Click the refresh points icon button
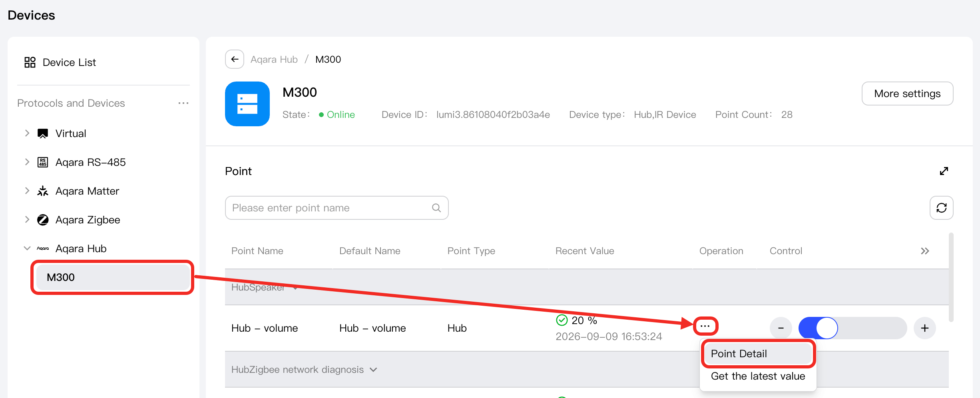Image resolution: width=980 pixels, height=398 pixels. [941, 208]
